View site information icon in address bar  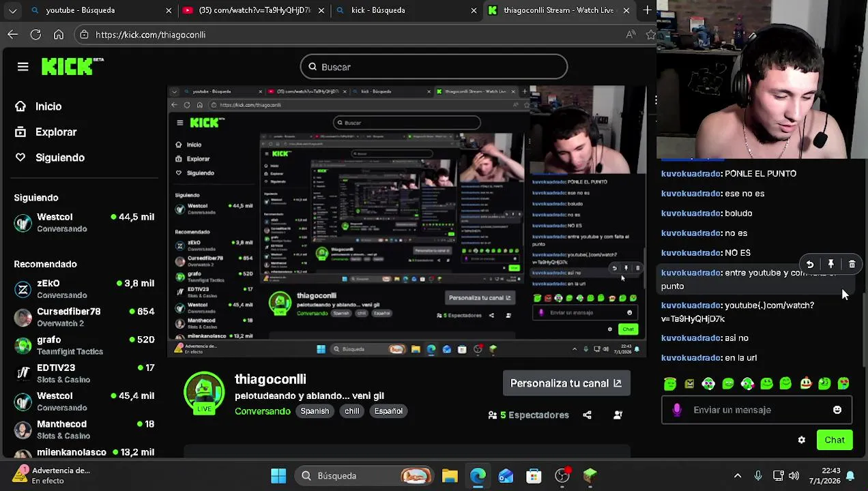(84, 34)
